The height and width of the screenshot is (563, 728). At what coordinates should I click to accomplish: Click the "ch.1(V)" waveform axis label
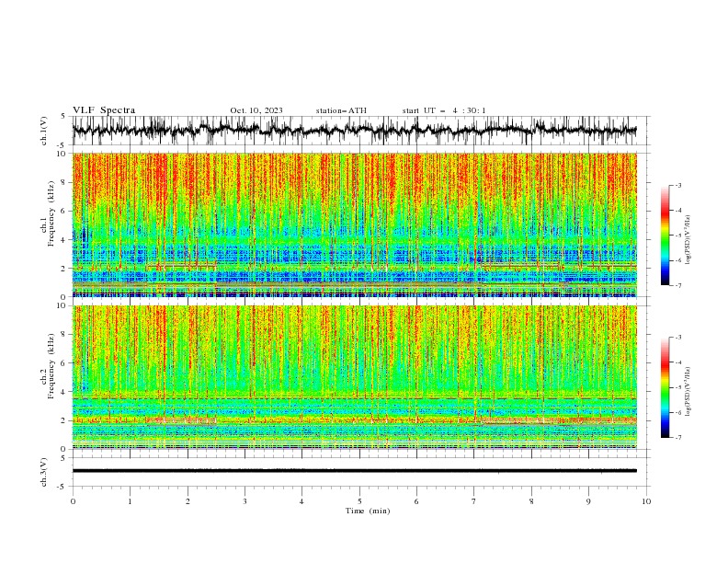click(44, 131)
